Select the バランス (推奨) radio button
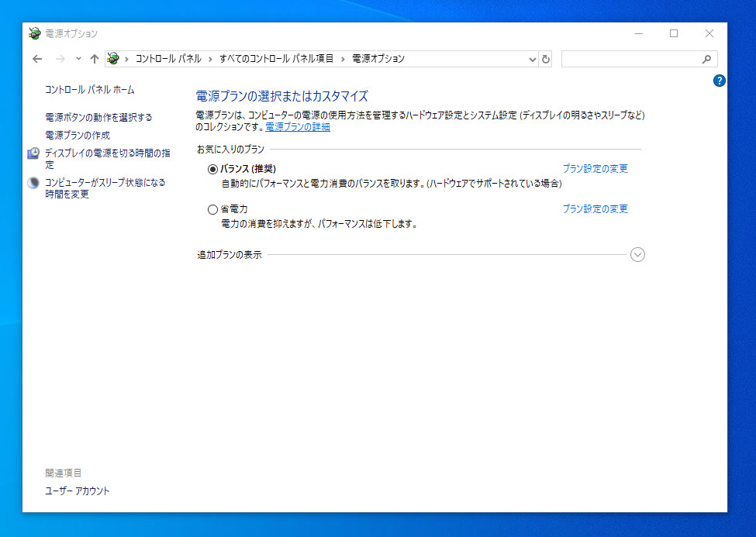756x537 pixels. click(212, 169)
